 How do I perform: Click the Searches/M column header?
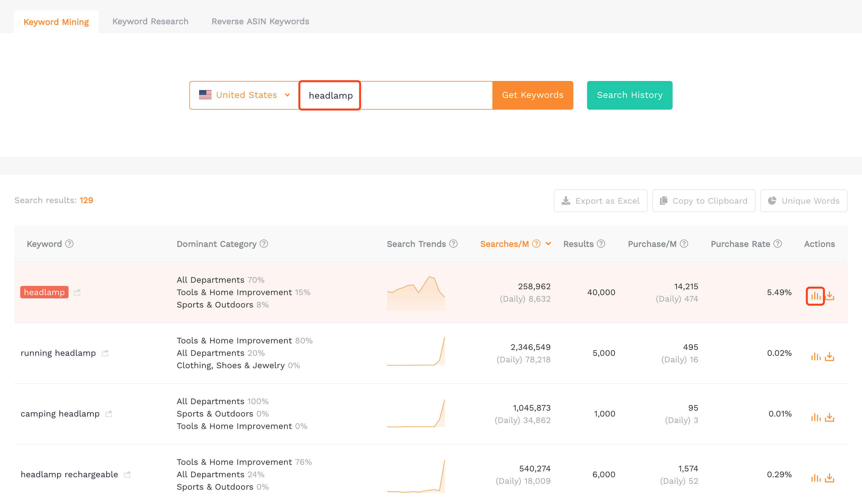pos(504,244)
